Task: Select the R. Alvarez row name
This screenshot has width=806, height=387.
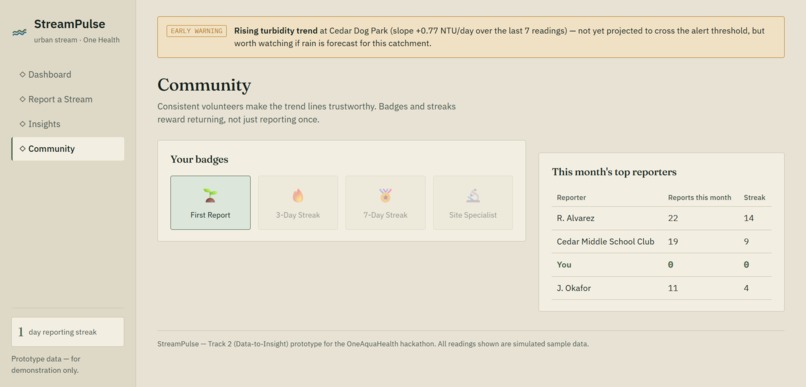Action: [x=575, y=218]
